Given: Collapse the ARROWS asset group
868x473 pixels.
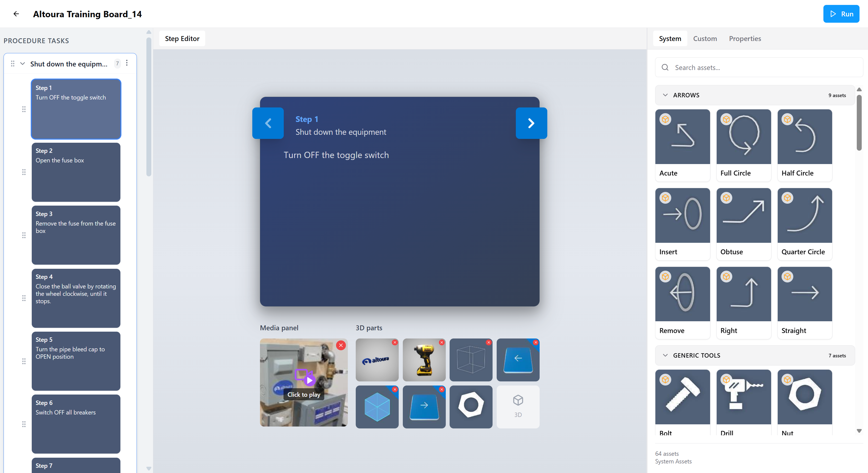Looking at the screenshot, I should (x=665, y=95).
